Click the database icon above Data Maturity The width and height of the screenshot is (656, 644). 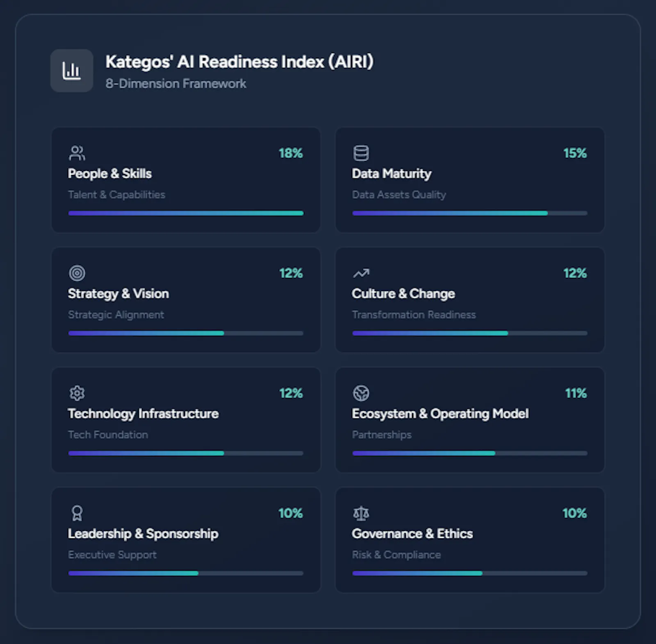361,153
